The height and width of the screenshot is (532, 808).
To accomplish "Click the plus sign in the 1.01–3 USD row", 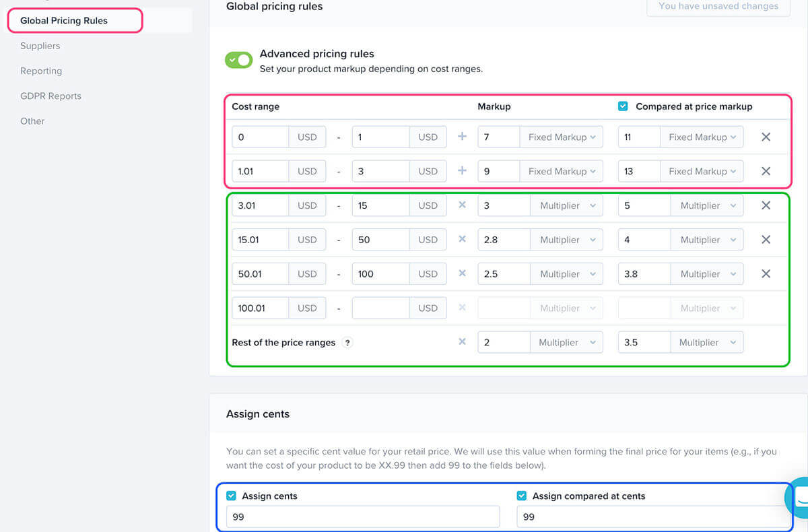I will (x=462, y=171).
